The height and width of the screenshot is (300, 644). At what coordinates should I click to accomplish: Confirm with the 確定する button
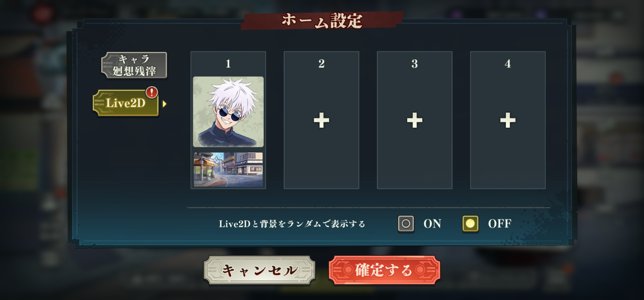[x=384, y=270]
